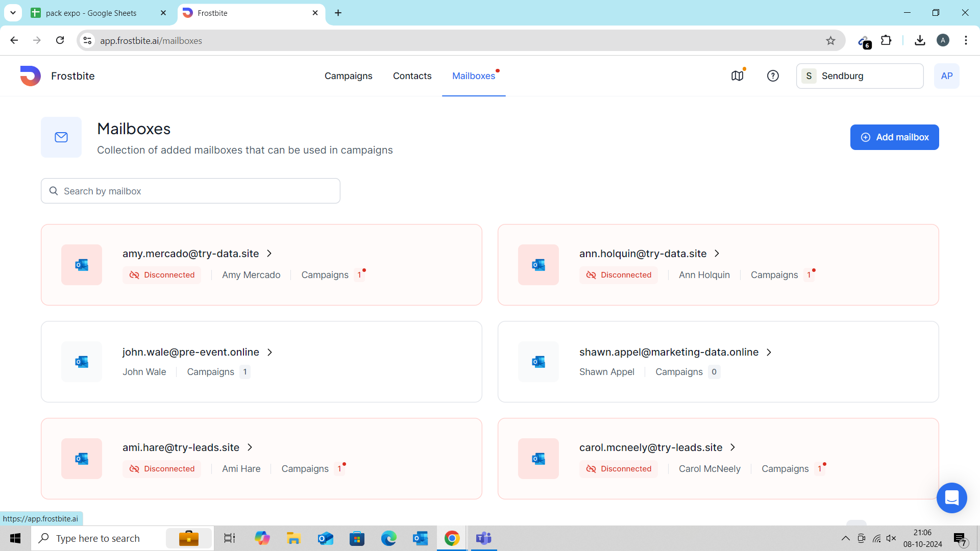Bookmark this page with star icon
The image size is (980, 551).
tap(830, 41)
